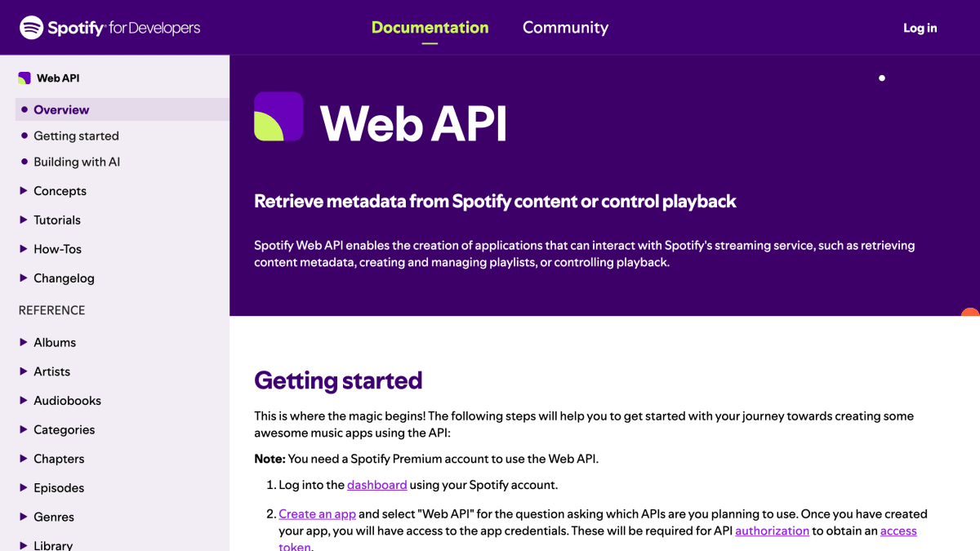The width and height of the screenshot is (980, 551).
Task: Expand the Audiobooks reference arrow
Action: pos(24,401)
